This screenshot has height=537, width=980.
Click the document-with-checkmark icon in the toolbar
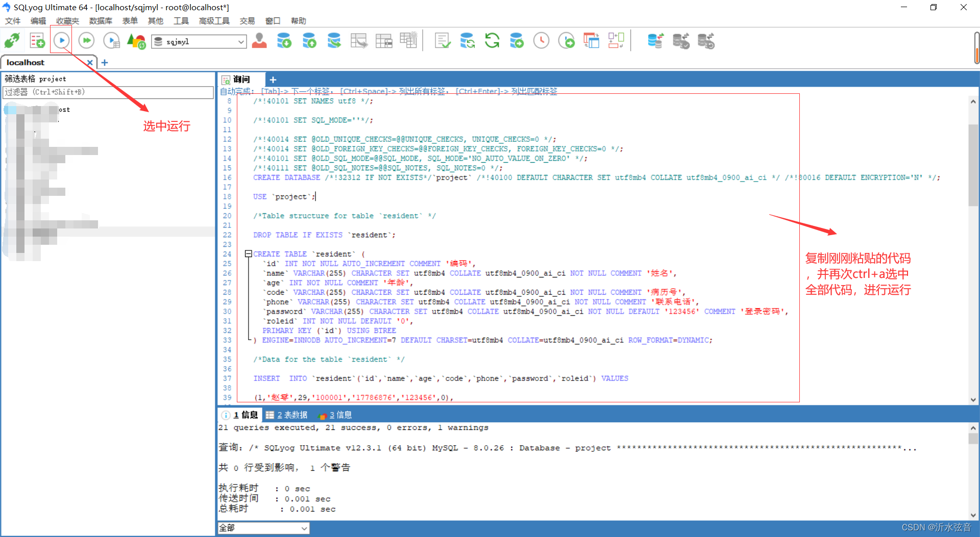pos(443,40)
